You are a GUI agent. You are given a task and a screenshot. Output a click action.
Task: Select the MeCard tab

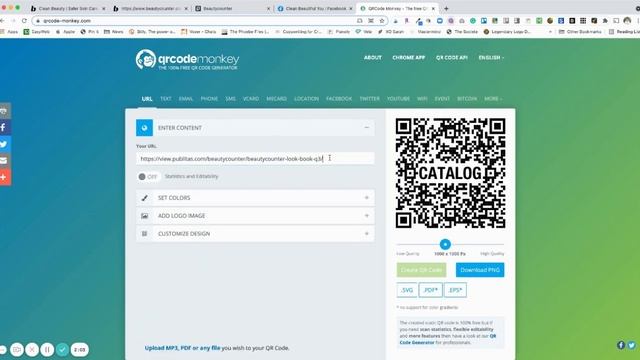(x=276, y=99)
